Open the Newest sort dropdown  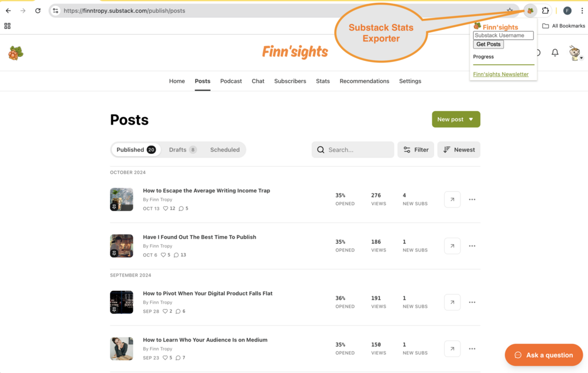coord(459,150)
